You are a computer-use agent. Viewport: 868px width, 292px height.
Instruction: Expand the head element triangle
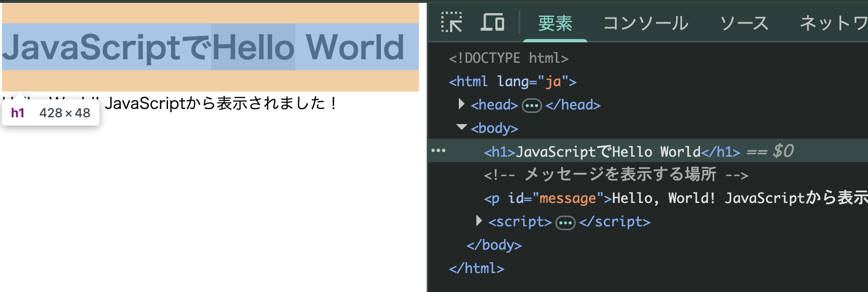tap(461, 104)
